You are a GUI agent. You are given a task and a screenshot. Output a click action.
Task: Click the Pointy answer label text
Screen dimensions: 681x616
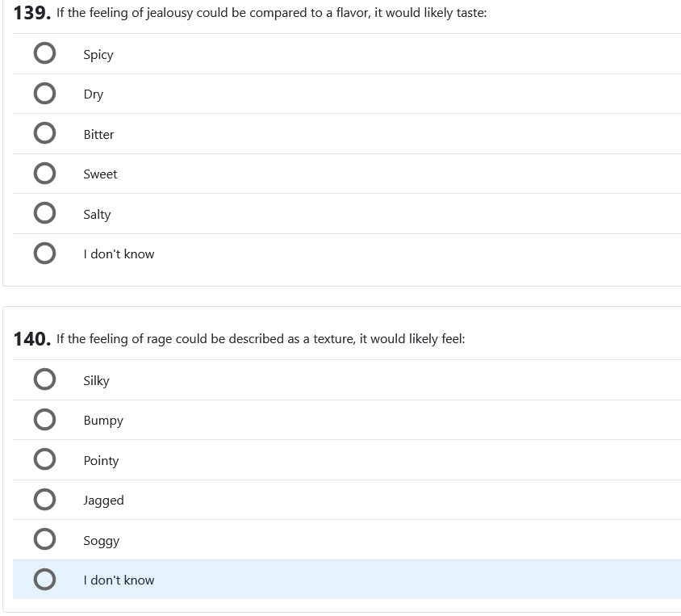coord(101,460)
